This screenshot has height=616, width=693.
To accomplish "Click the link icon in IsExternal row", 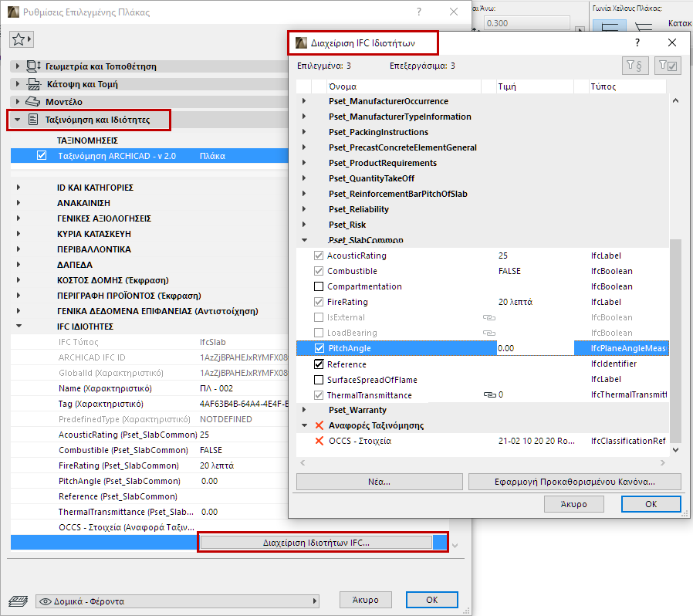I will (488, 317).
